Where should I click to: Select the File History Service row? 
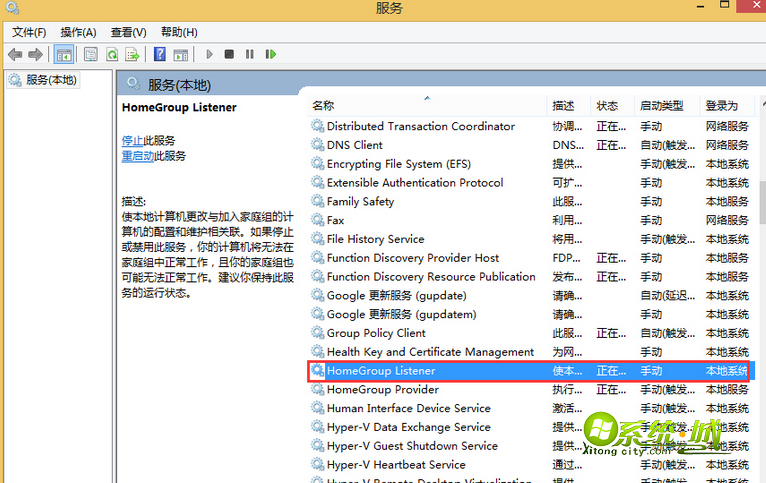click(x=531, y=239)
